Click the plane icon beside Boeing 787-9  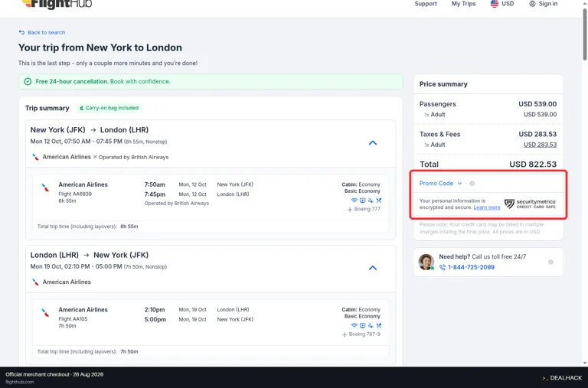pyautogui.click(x=345, y=334)
